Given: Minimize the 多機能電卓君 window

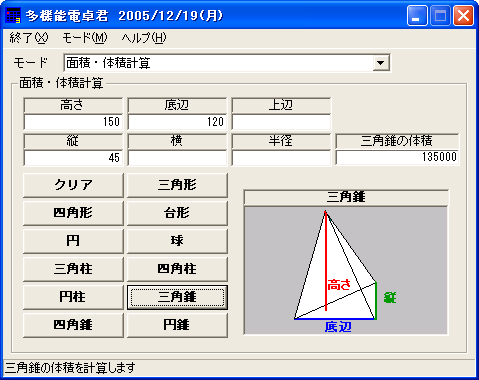Looking at the screenshot, I should 417,16.
